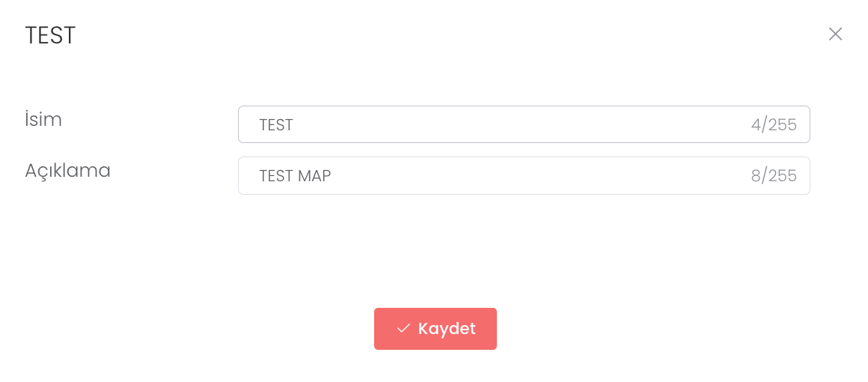Click the heading text TEST at top
The image size is (868, 382).
coord(50,35)
